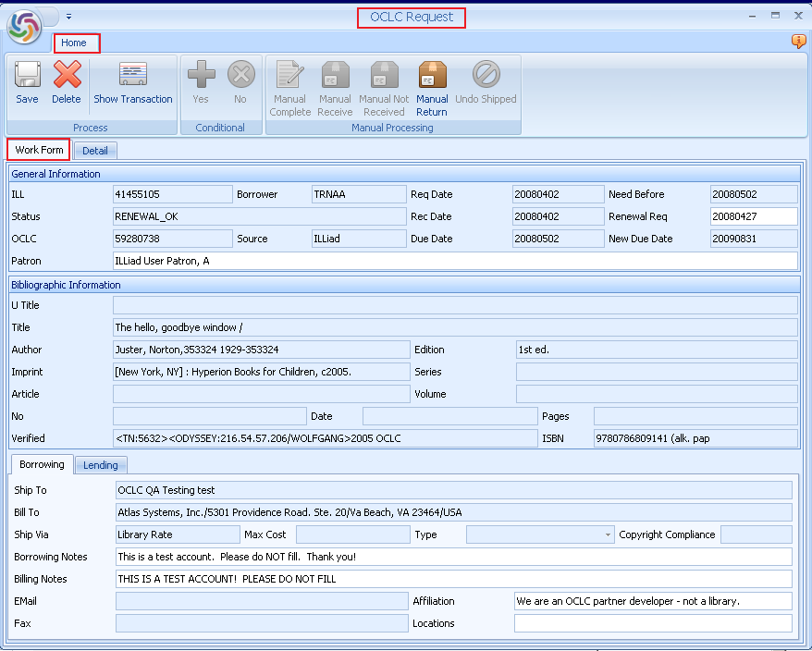Open the Lending tab
The image size is (812, 651).
[100, 465]
